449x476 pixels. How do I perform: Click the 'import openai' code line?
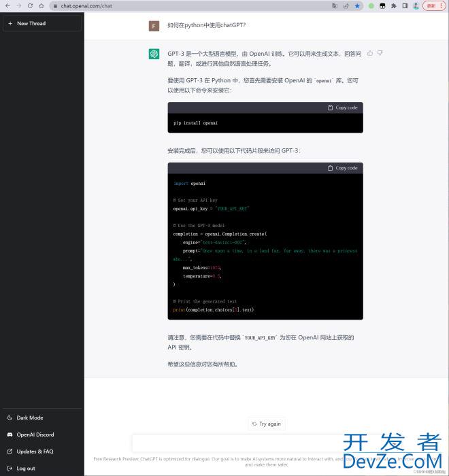coord(190,184)
